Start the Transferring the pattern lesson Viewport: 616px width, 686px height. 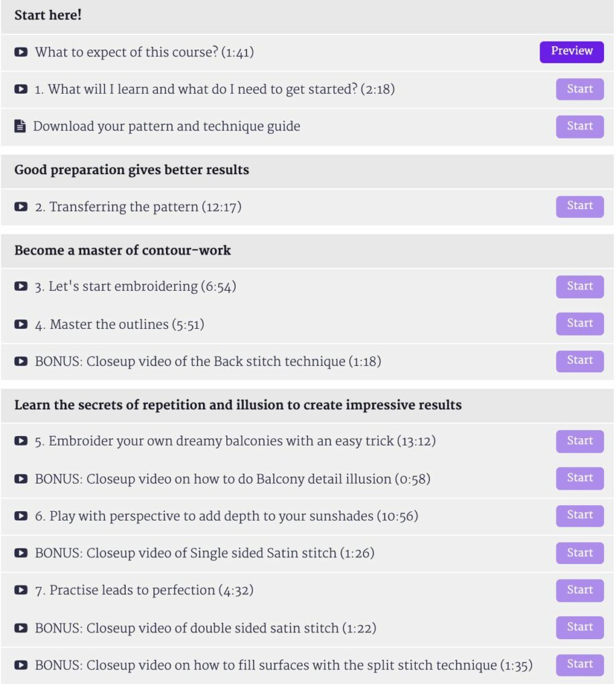580,206
